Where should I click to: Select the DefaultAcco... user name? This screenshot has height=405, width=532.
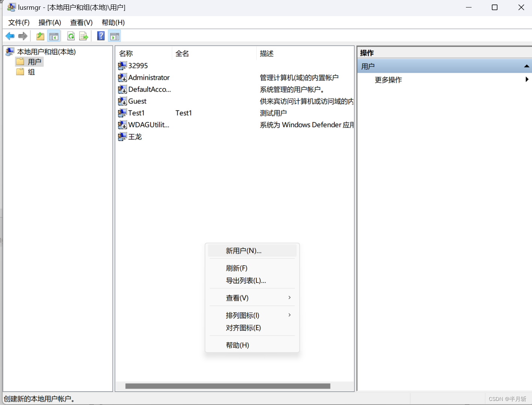coord(149,89)
